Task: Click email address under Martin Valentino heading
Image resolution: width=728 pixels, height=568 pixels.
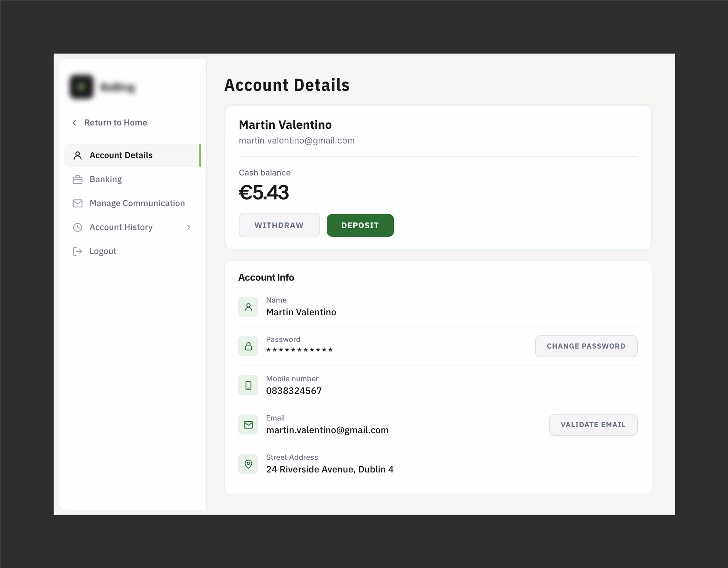Action: point(296,141)
